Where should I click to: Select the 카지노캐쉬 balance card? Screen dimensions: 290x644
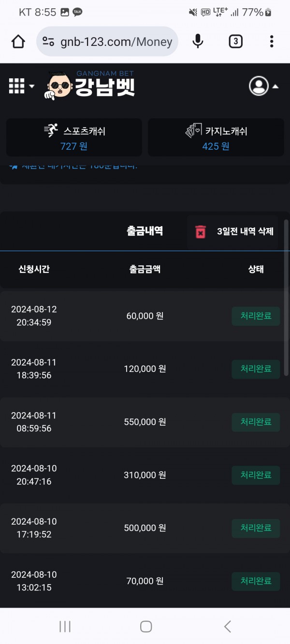click(x=216, y=138)
